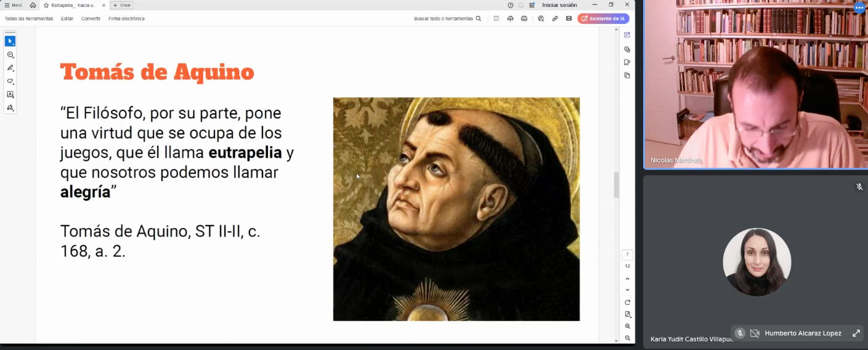Open the bookmarks side panel
Screen dimensions: 868x350
click(627, 62)
